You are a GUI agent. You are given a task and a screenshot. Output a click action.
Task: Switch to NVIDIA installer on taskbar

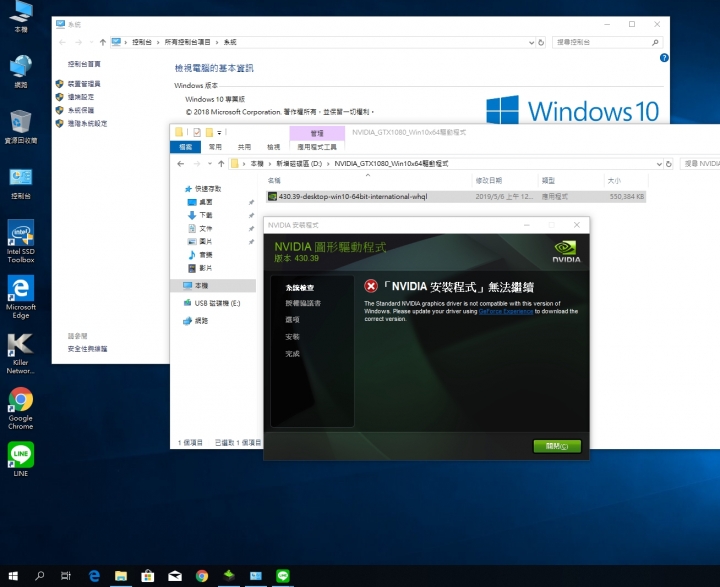coord(229,576)
